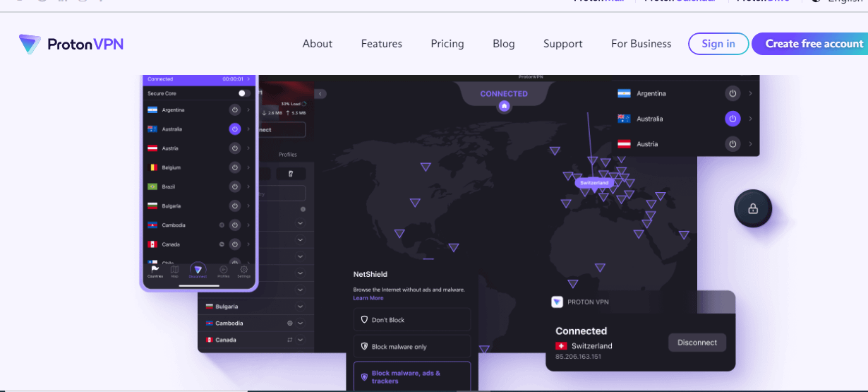This screenshot has height=392, width=868.
Task: Click globe icon on desktop Cambodia row
Action: (x=290, y=323)
